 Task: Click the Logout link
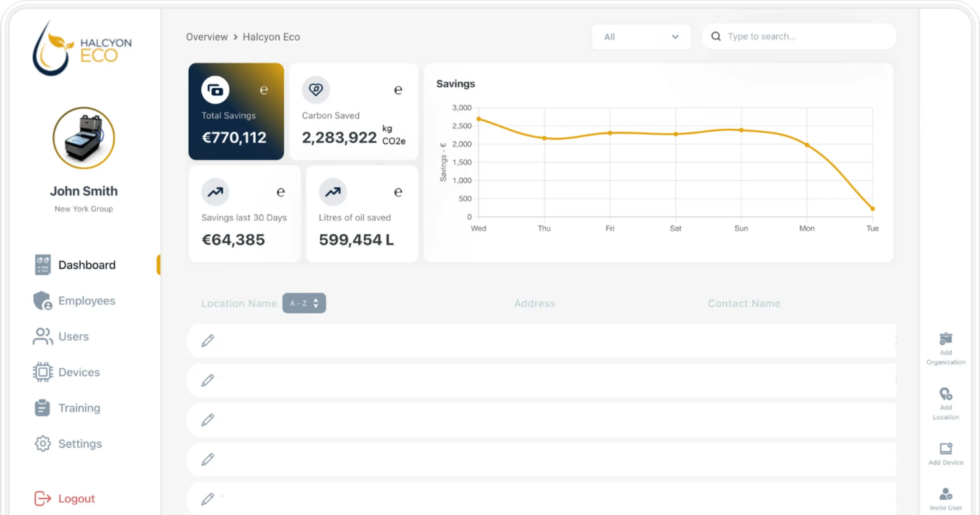(76, 499)
